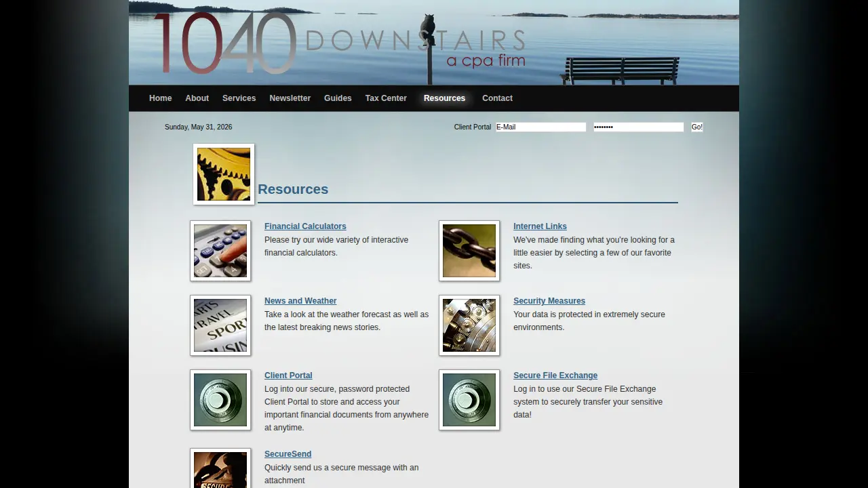Click the padlock image beside SecureSend
Screen dimensions: 868x488
pyautogui.click(x=220, y=468)
